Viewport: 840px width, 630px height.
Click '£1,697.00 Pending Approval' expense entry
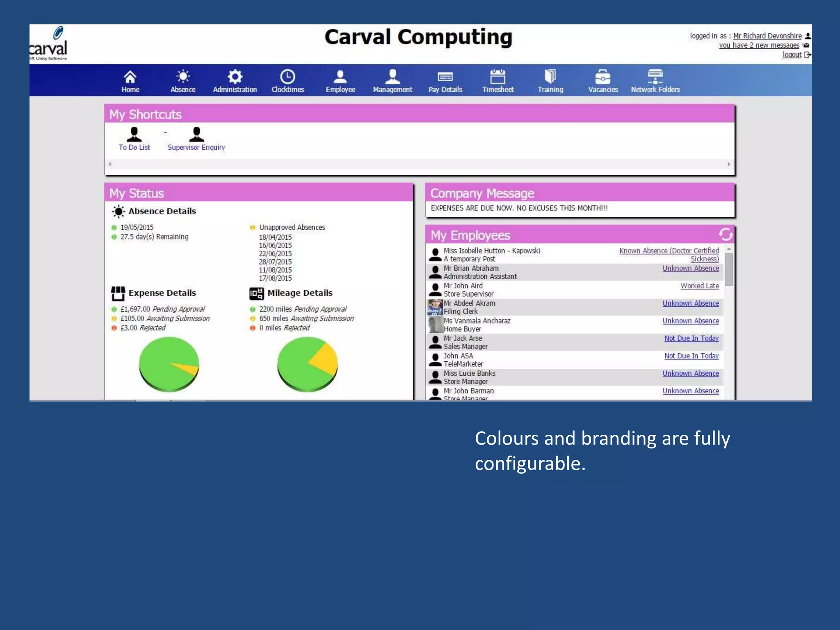(x=162, y=309)
